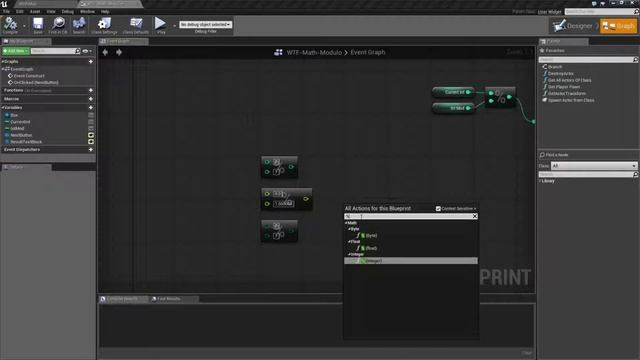
Task: Click the Palette Favorites search magnifier
Action: [x=635, y=60]
